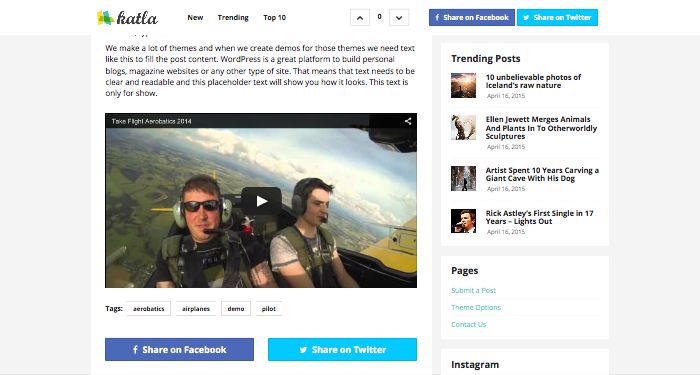
Task: Open the New menu item
Action: click(195, 17)
